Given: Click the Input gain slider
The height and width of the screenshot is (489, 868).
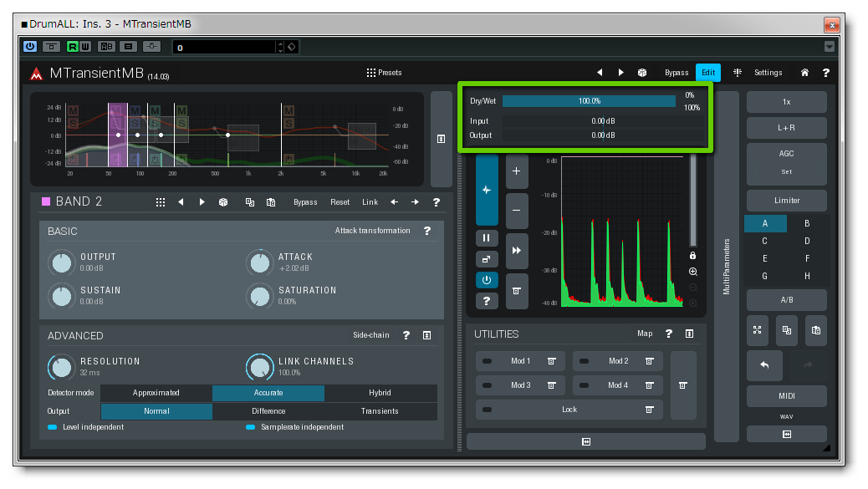Looking at the screenshot, I should pyautogui.click(x=603, y=120).
